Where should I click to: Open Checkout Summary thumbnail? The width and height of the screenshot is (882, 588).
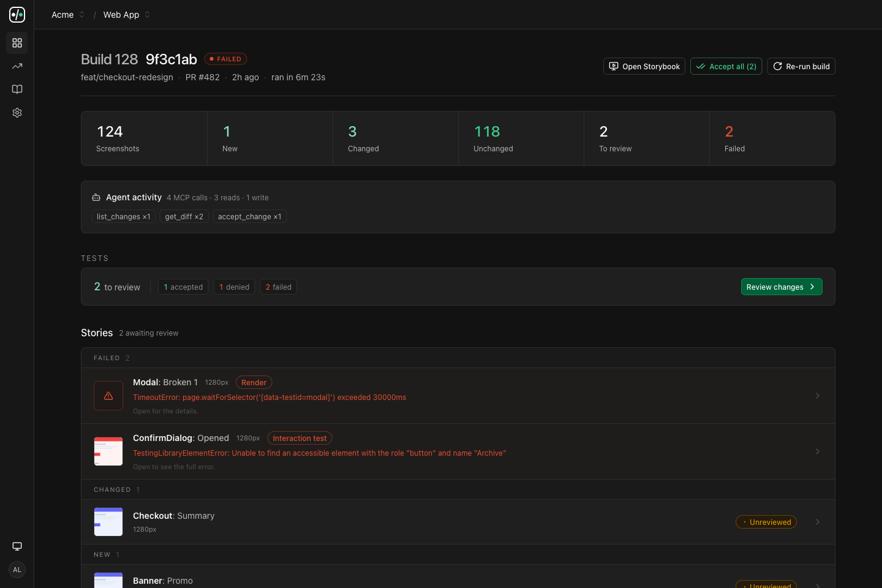coord(108,522)
